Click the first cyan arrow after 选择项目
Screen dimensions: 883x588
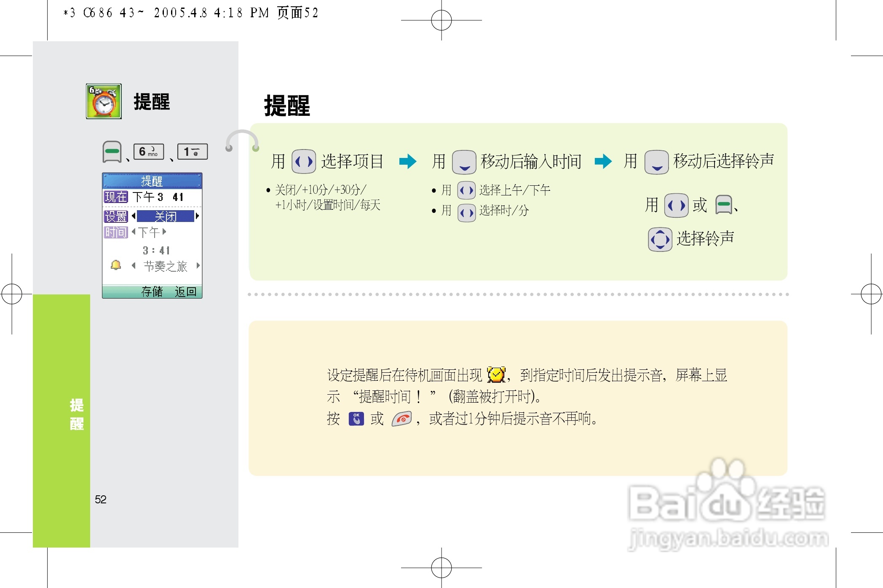pyautogui.click(x=407, y=161)
